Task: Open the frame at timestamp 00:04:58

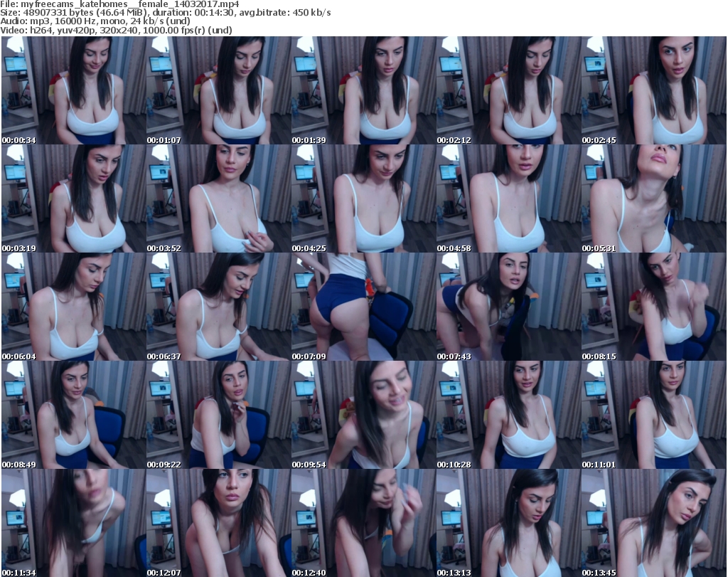Action: [x=509, y=198]
